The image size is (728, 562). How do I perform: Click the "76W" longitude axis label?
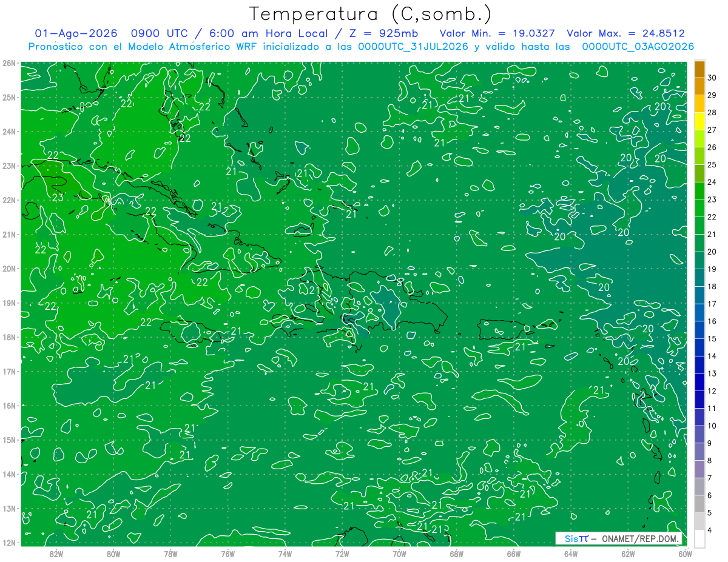228,554
